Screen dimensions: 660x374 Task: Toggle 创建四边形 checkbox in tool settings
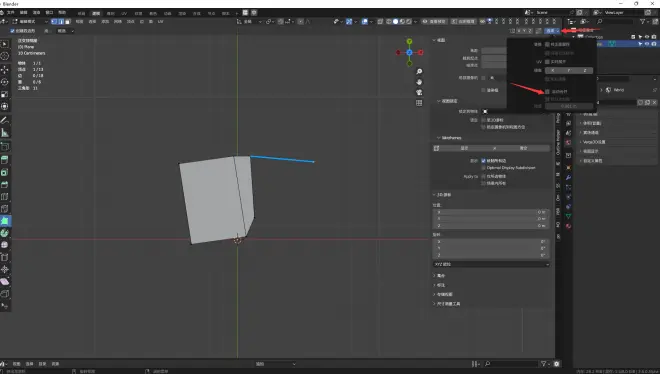(13, 31)
